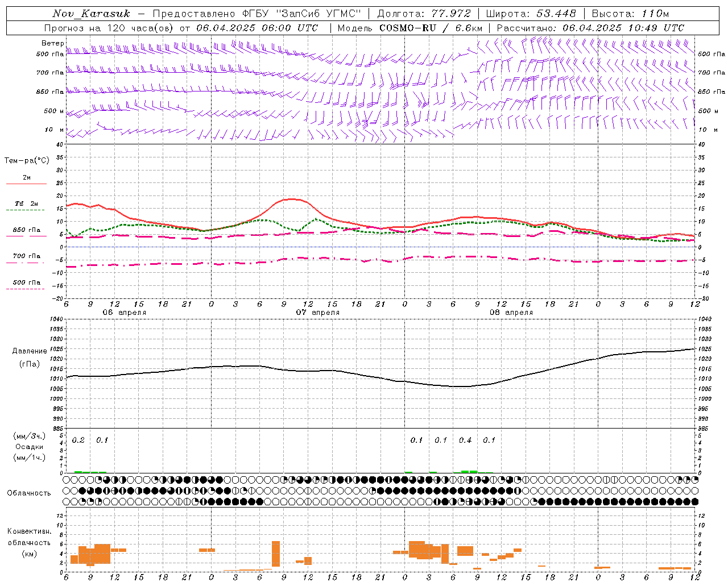Viewport: 728px width, 582px height.
Task: Click the Высота: 110м value
Action: (630, 14)
